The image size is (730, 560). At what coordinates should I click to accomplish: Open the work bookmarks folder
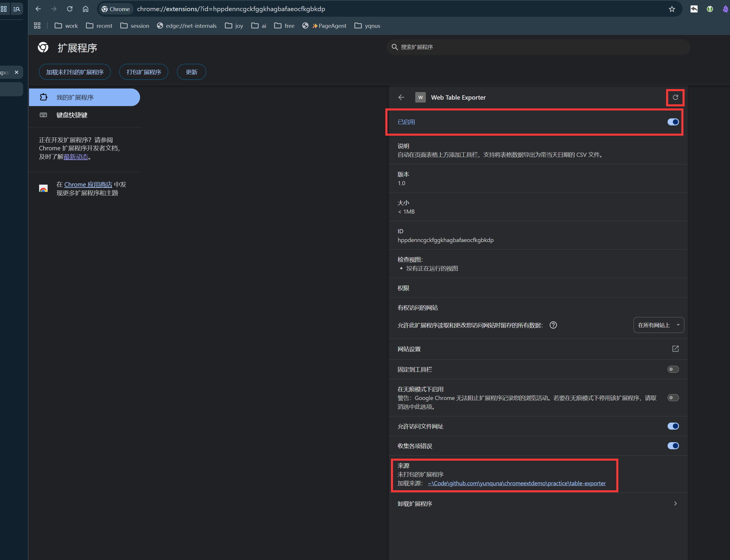(x=66, y=26)
